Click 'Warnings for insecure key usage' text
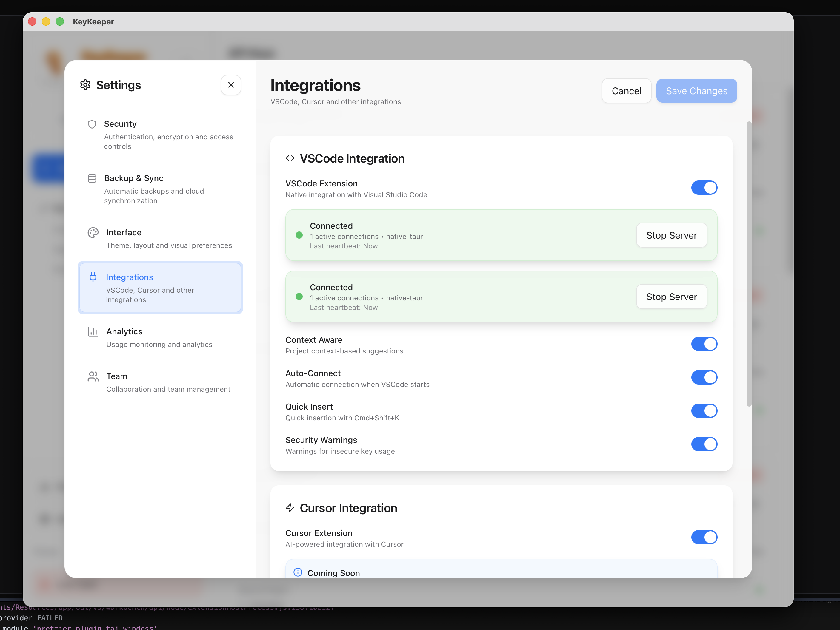Viewport: 840px width, 630px height. click(340, 452)
